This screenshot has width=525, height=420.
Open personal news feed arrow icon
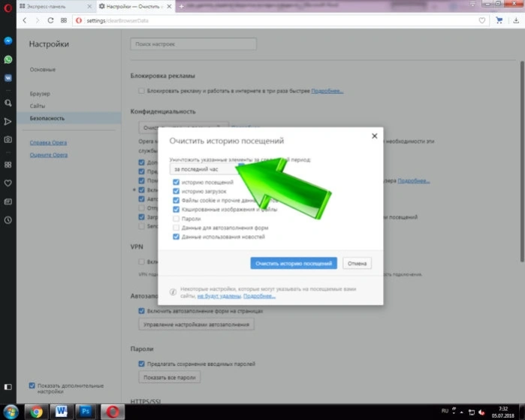pos(8,121)
